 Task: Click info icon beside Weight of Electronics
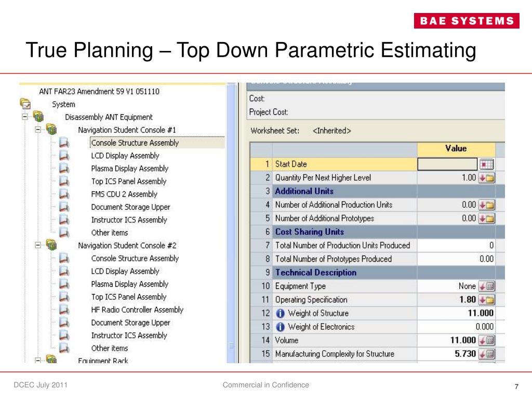pyautogui.click(x=280, y=327)
